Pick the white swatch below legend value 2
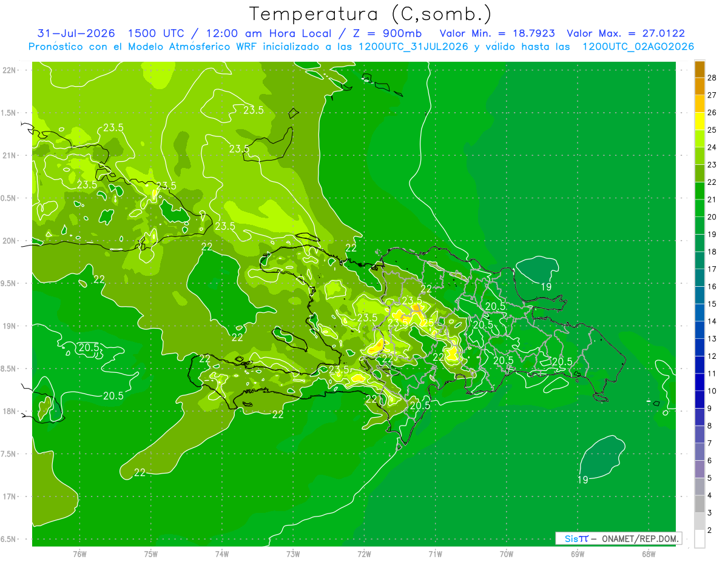The height and width of the screenshot is (562, 728). pyautogui.click(x=699, y=539)
